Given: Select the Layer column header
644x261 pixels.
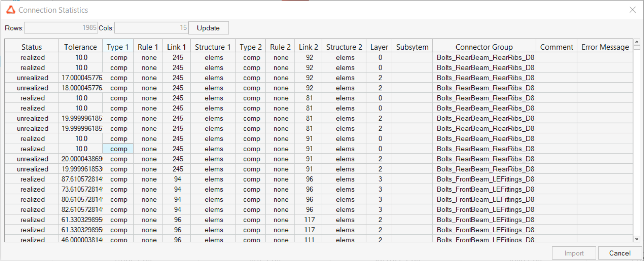Looking at the screenshot, I should pos(379,47).
